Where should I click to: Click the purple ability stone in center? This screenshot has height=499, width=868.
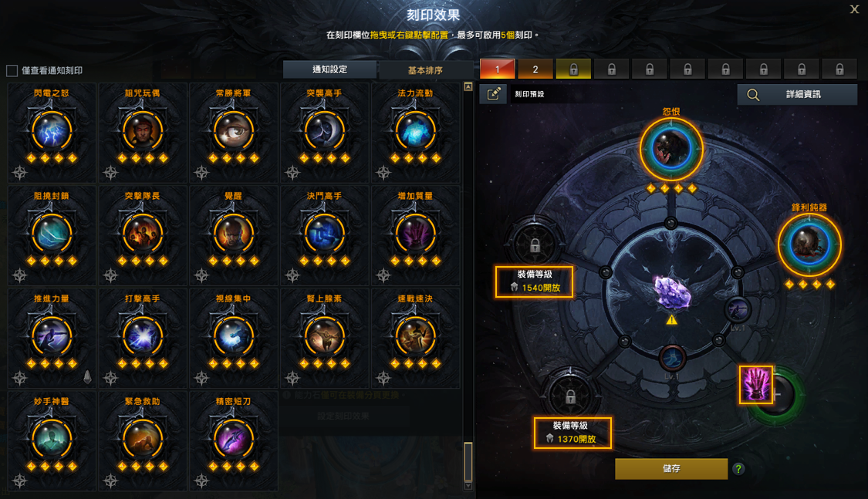[672, 291]
